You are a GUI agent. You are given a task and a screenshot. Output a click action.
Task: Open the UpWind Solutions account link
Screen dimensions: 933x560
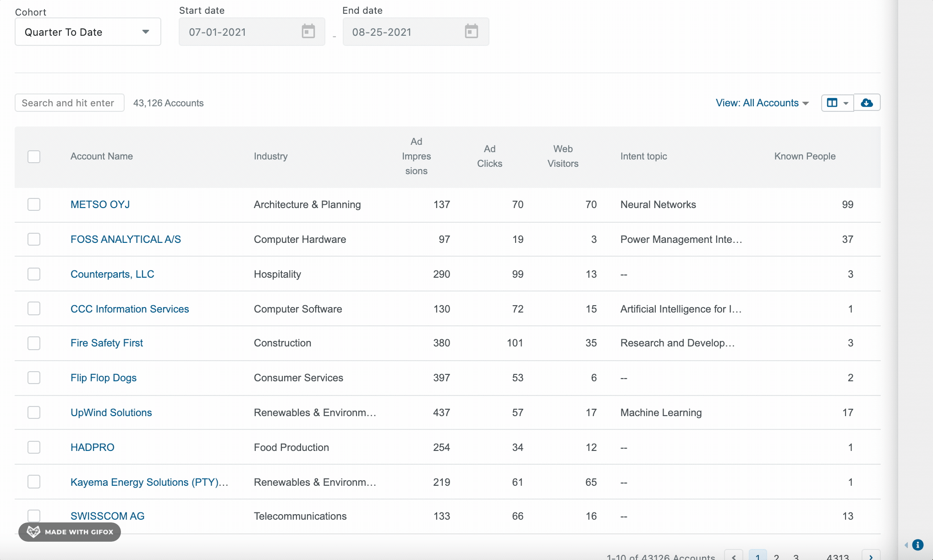point(111,412)
